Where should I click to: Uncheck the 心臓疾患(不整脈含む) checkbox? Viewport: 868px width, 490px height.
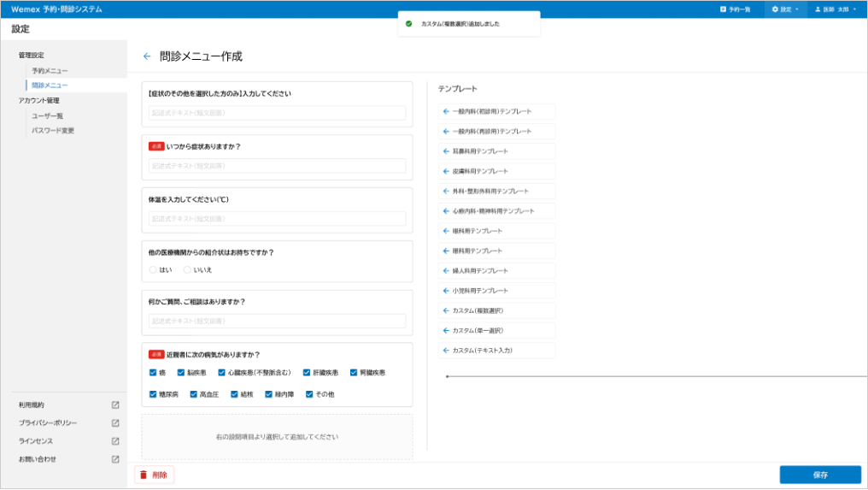(x=221, y=373)
